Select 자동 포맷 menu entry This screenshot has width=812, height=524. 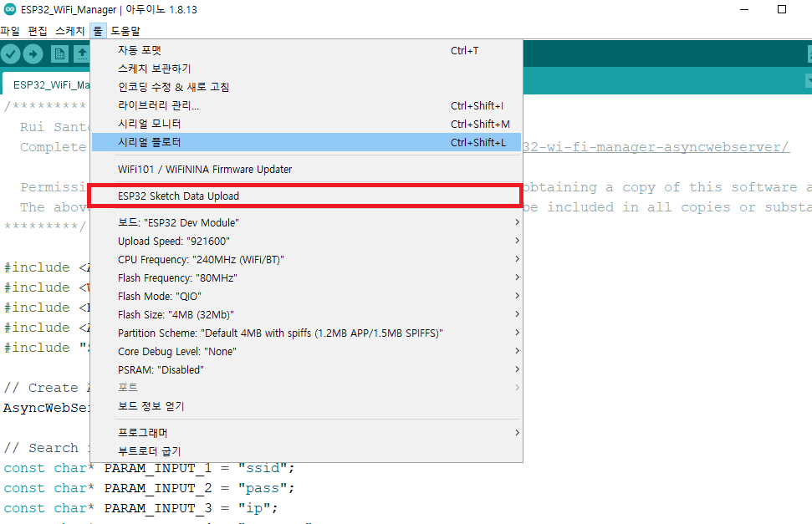pos(307,50)
